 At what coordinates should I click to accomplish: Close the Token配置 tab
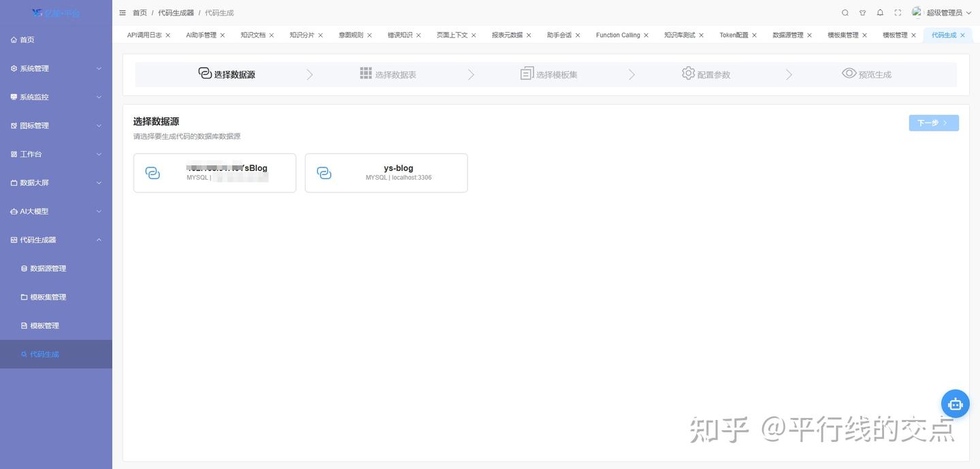(754, 35)
